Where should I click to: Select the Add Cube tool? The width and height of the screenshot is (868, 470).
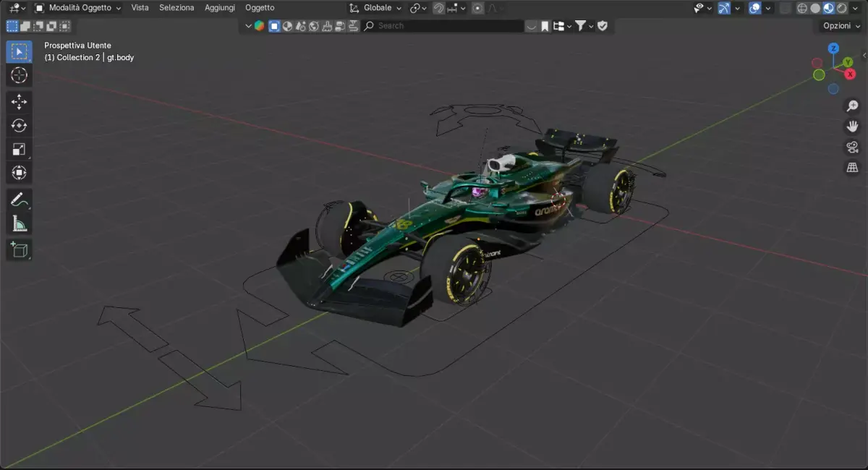[19, 250]
